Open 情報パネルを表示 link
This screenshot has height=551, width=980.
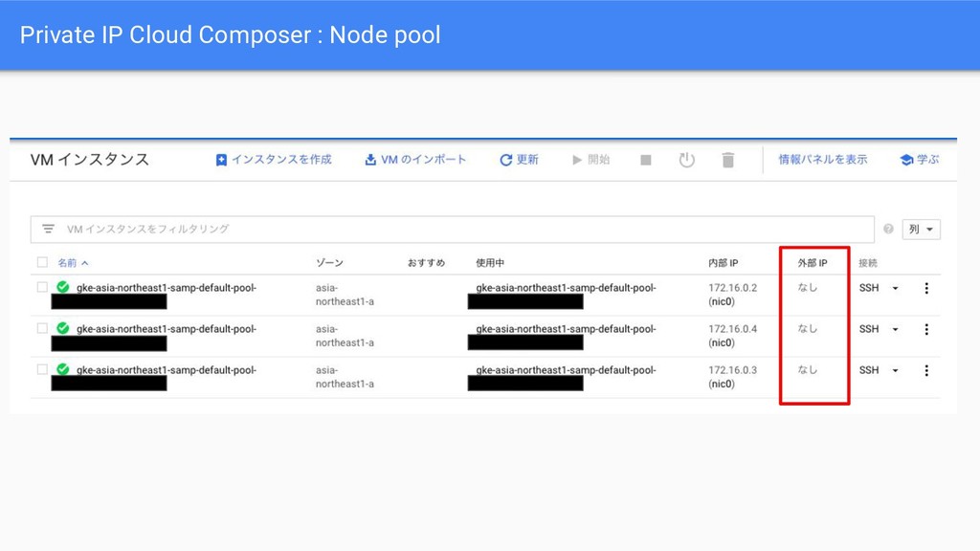coord(822,160)
